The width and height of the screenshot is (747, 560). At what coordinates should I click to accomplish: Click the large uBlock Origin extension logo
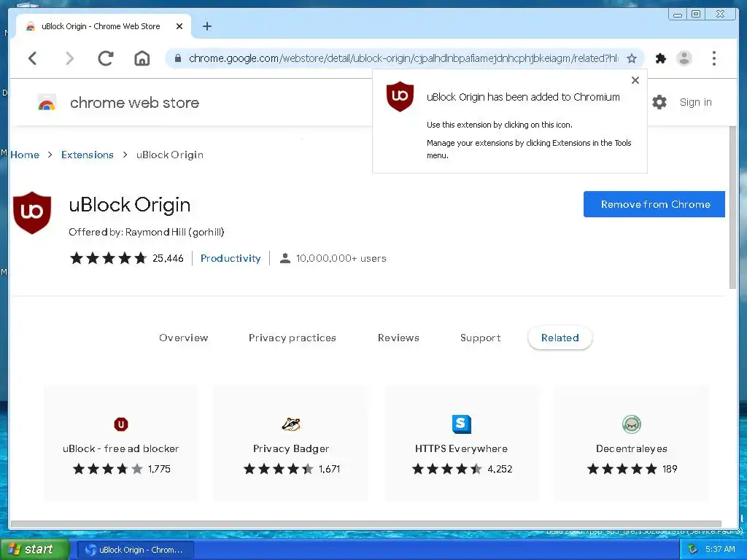pyautogui.click(x=32, y=212)
